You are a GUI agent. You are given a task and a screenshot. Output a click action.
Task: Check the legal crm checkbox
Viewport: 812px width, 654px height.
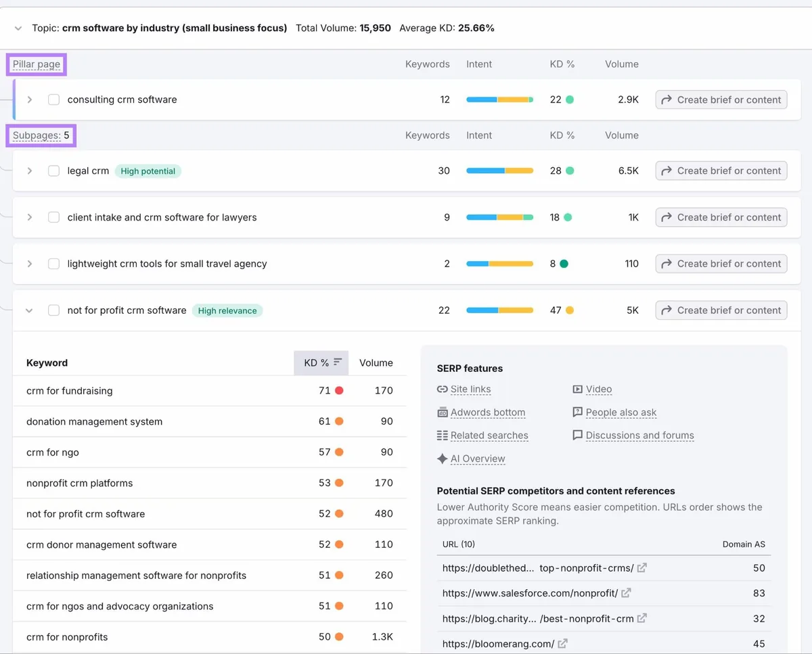[x=53, y=171]
